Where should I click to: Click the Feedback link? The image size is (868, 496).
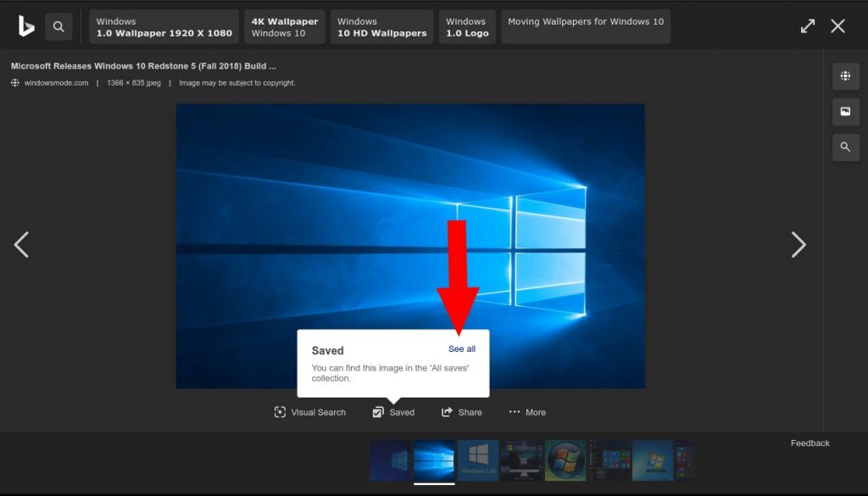tap(810, 443)
